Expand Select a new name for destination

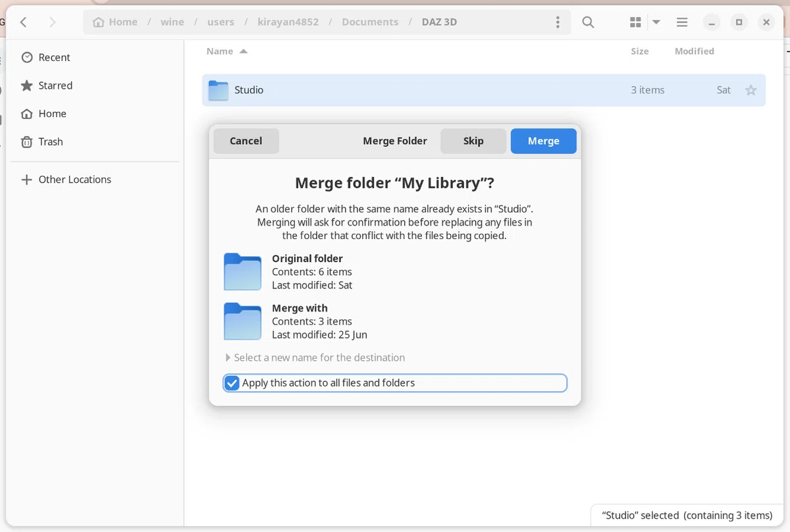tap(315, 358)
